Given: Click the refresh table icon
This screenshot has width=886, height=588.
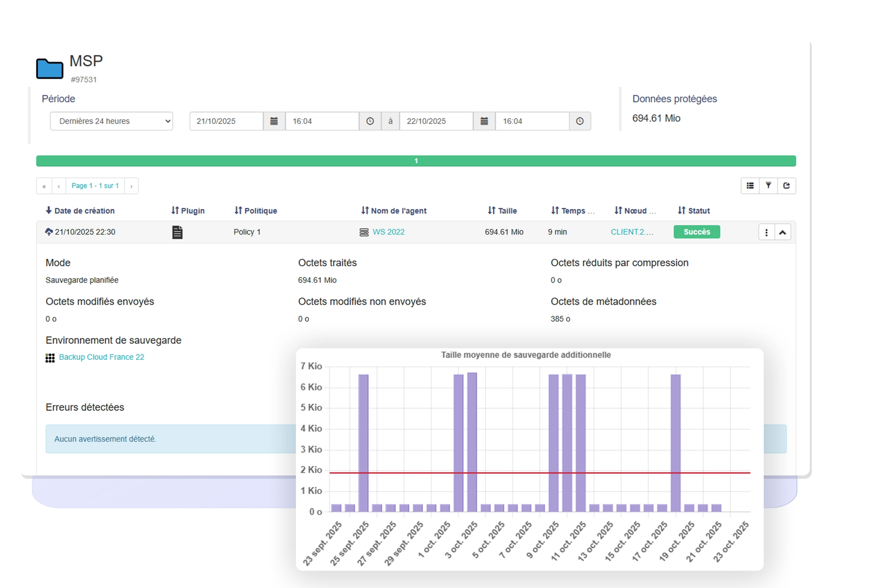Looking at the screenshot, I should pos(786,186).
